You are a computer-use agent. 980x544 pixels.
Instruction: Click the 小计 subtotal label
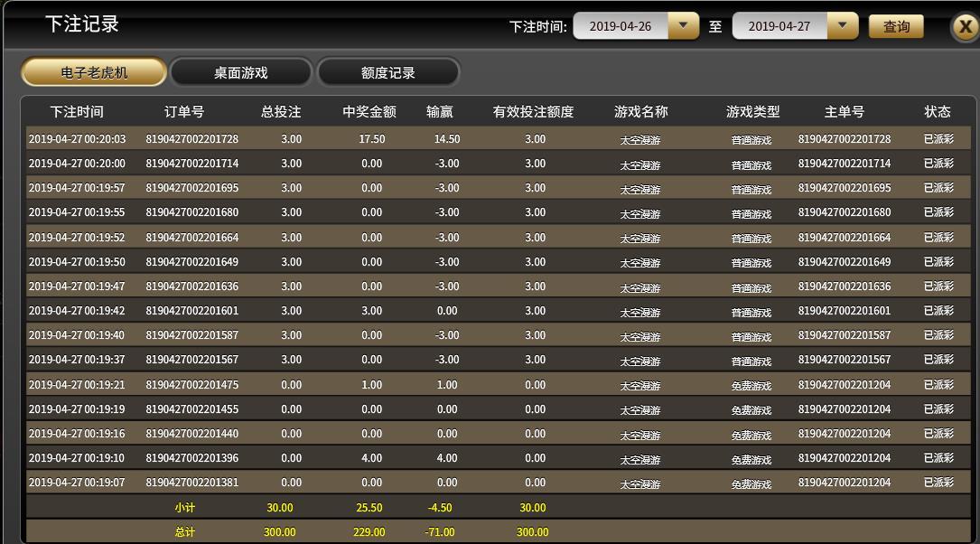184,508
